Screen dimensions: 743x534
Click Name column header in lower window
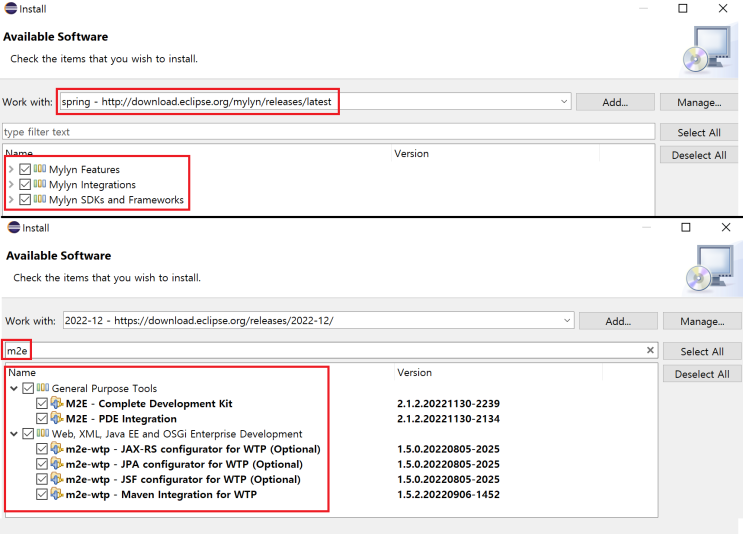coord(22,372)
